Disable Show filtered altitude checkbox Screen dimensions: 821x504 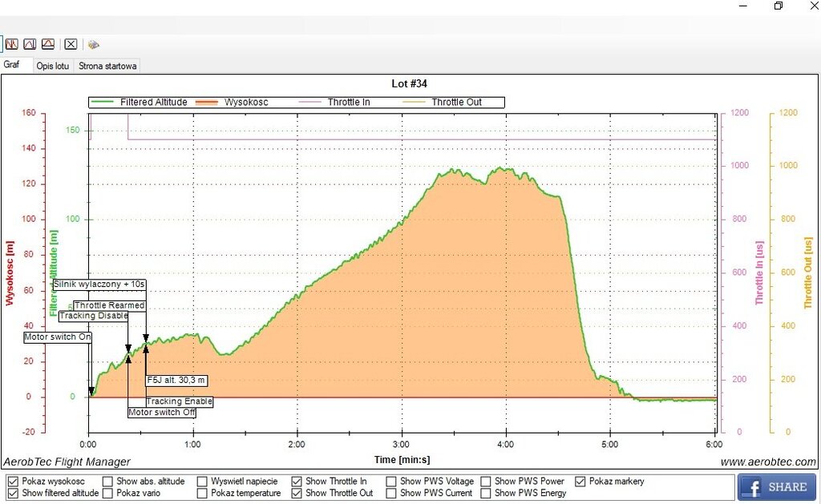13,494
